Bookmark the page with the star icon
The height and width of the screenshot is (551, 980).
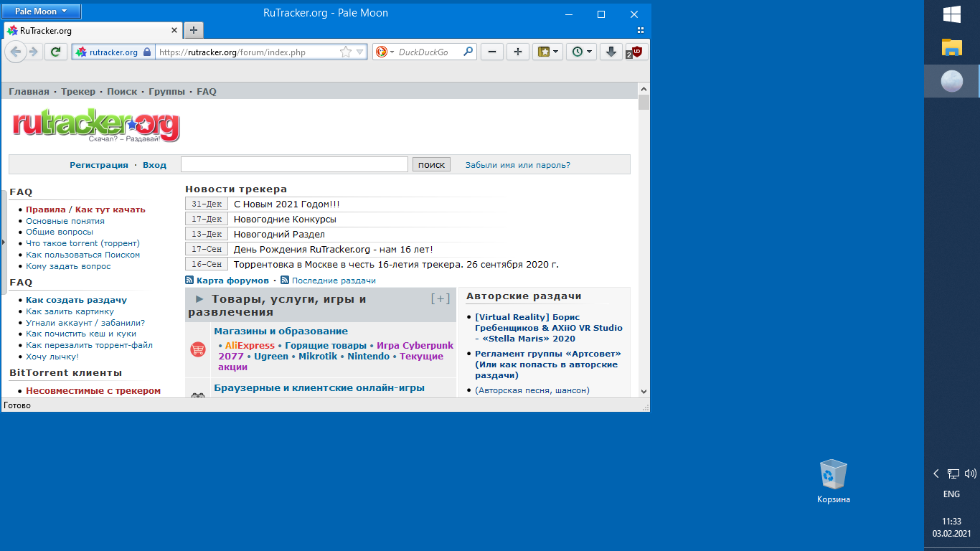pos(345,52)
